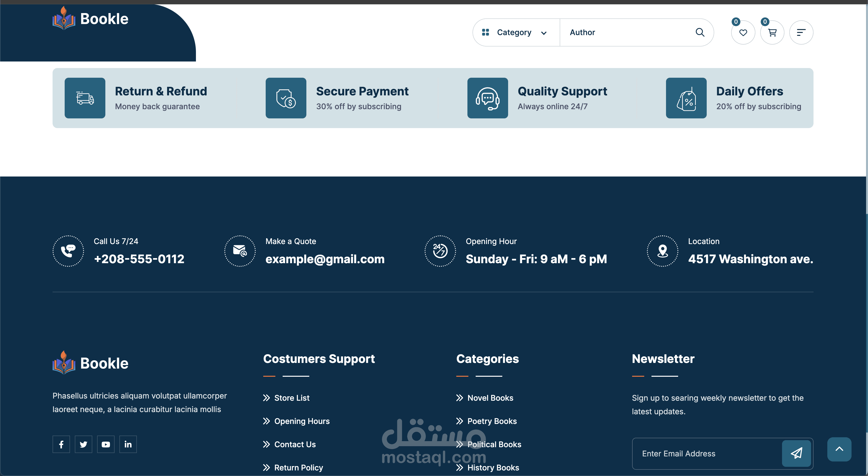
Task: Open the LinkedIn social icon
Action: 128,444
